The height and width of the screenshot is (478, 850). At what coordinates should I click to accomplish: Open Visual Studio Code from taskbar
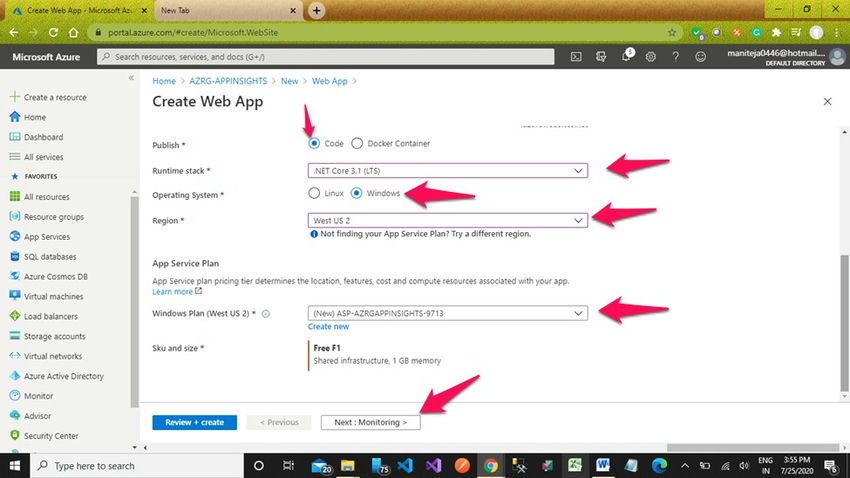(405, 466)
